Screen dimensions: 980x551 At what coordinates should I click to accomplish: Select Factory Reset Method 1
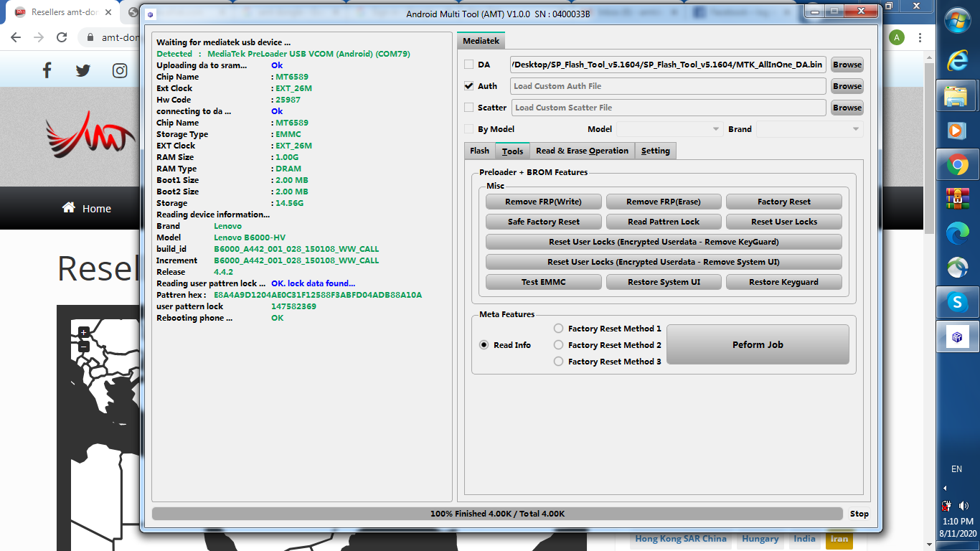558,329
